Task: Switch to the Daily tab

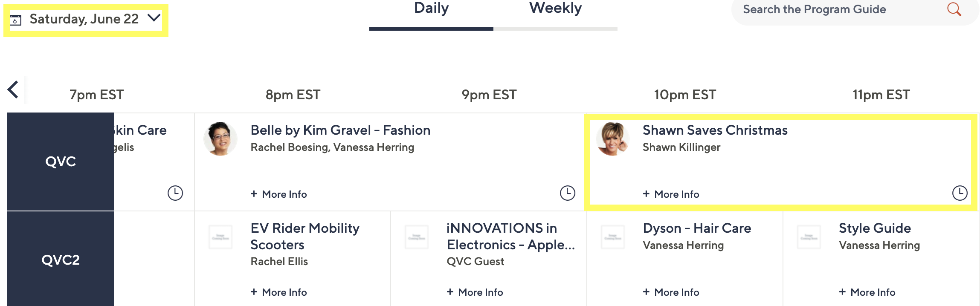Action: coord(431,9)
